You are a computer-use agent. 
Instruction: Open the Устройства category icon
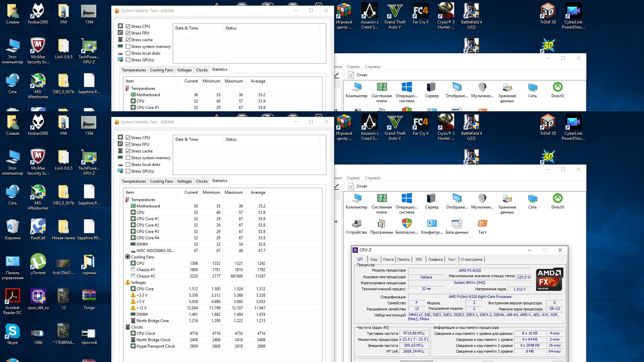[356, 224]
